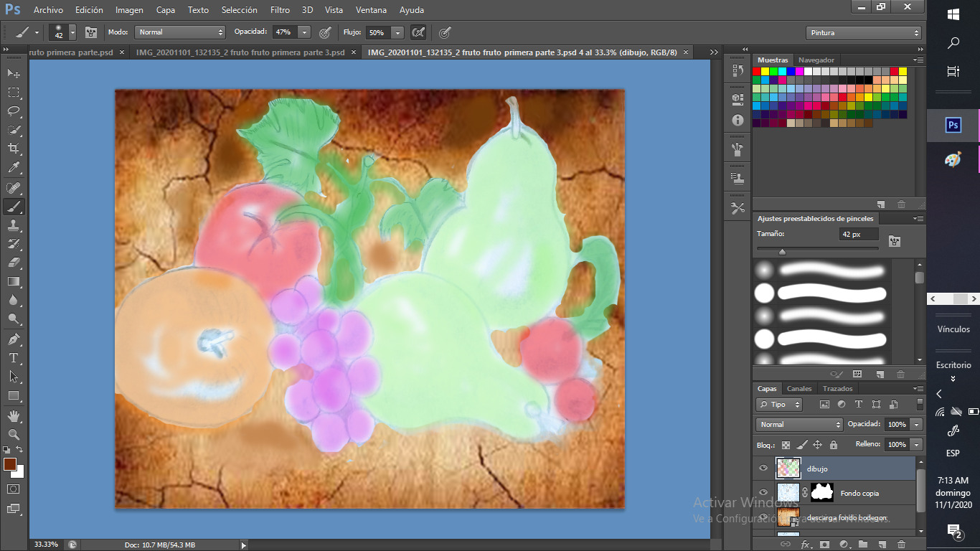Select the Eyedropper tool
980x551 pixels.
pyautogui.click(x=14, y=168)
